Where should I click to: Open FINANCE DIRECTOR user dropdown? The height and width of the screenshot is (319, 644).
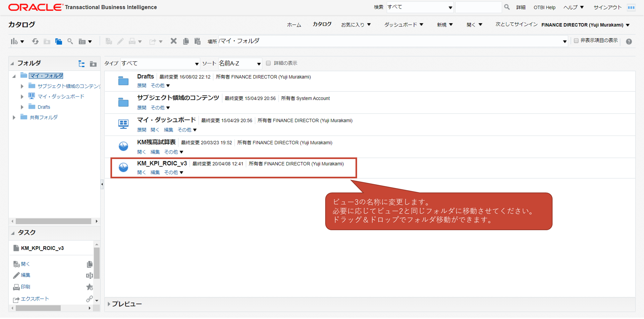click(586, 25)
